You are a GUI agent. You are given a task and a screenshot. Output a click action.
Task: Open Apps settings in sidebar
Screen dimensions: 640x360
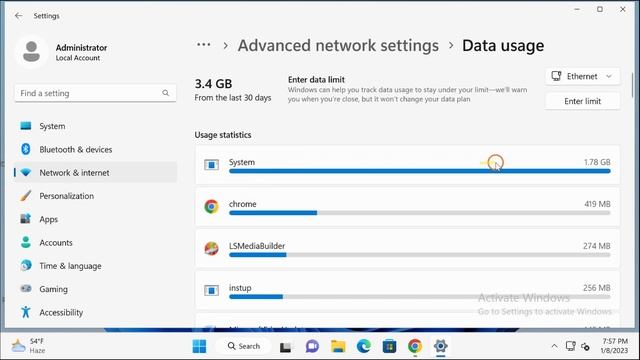tap(95, 219)
